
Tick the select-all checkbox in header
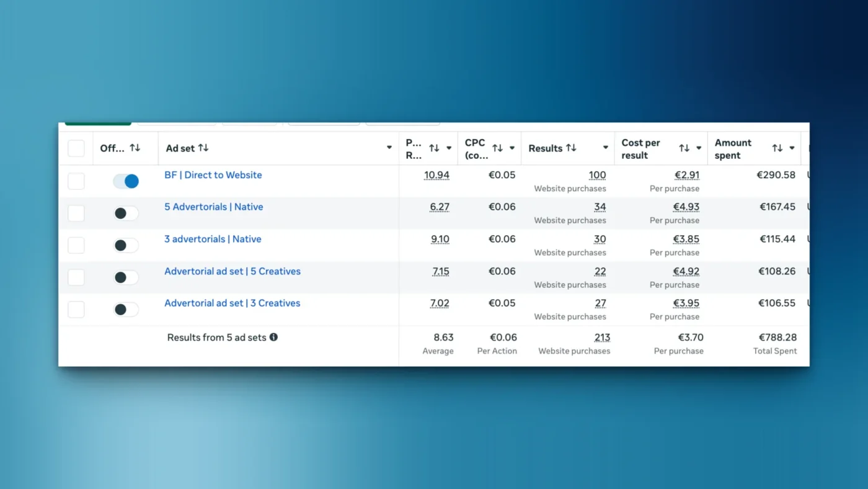tap(76, 148)
